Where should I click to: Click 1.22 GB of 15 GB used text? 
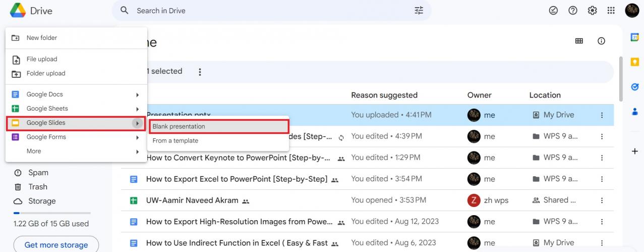click(51, 224)
